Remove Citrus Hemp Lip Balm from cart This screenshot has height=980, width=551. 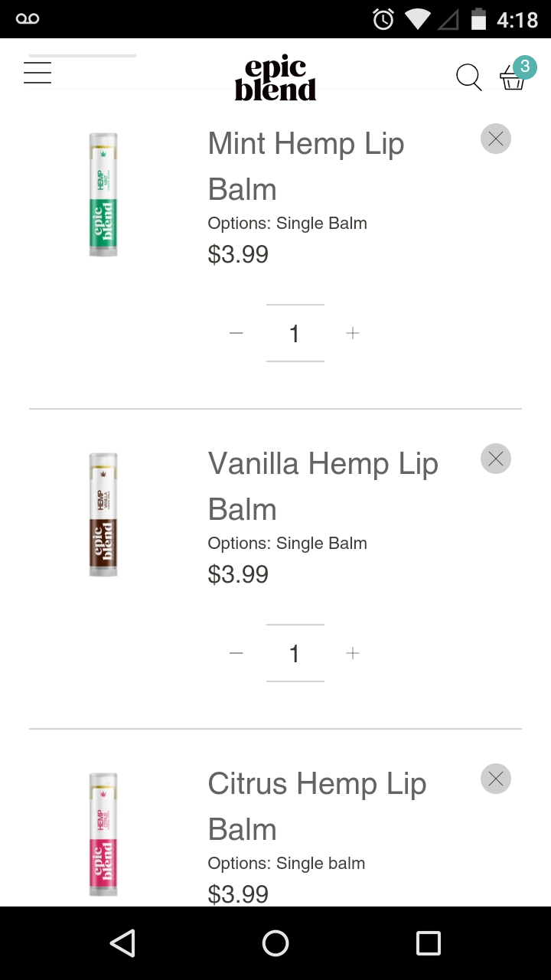click(496, 779)
